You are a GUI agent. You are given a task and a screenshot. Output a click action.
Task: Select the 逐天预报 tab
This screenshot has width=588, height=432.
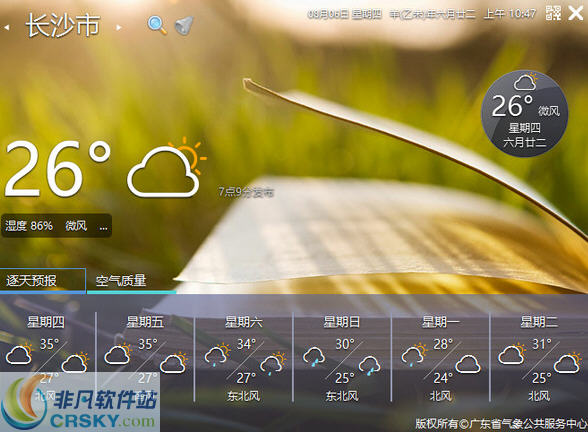[x=43, y=280]
